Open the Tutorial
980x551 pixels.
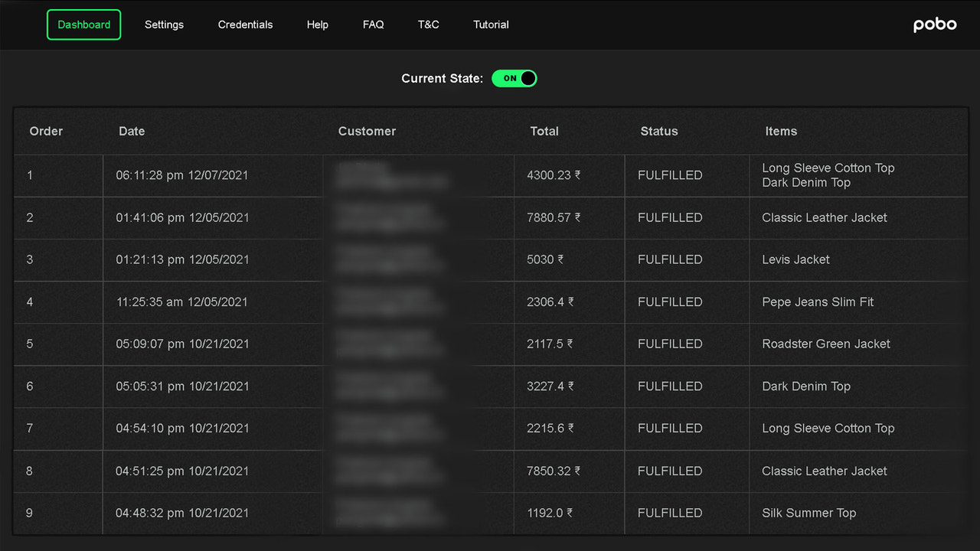click(491, 24)
